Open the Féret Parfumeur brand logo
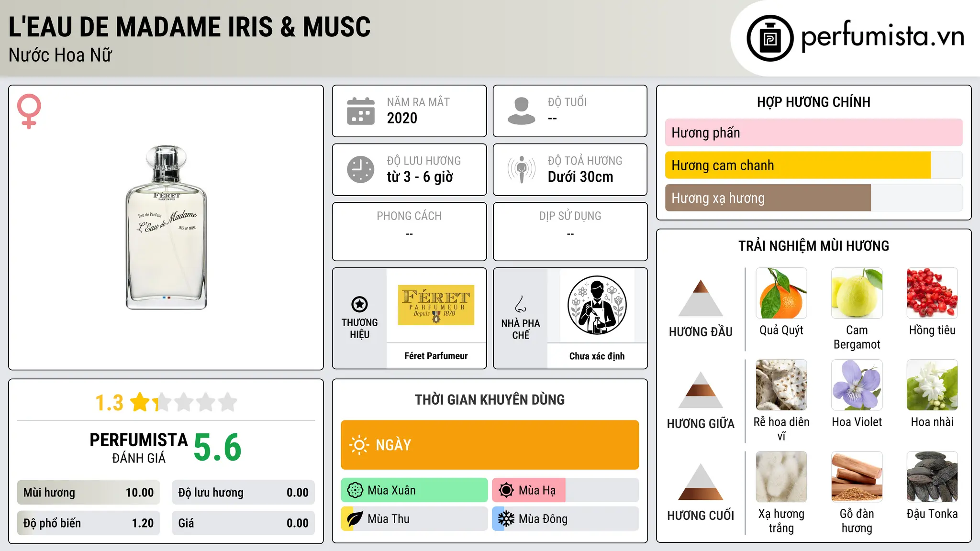The height and width of the screenshot is (551, 980). pos(436,305)
